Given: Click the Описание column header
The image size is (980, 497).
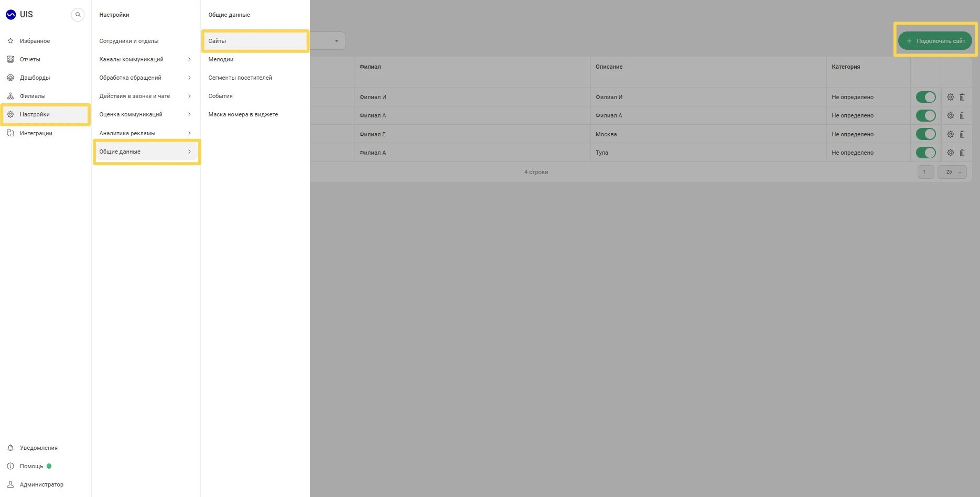Looking at the screenshot, I should click(x=609, y=67).
